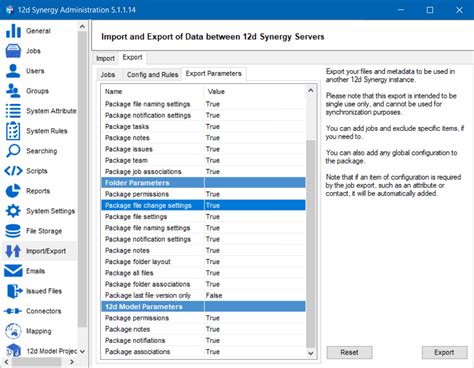This screenshot has width=474, height=368.
Task: Click sidebar horizontal scroll right arrow
Action: pos(72,362)
